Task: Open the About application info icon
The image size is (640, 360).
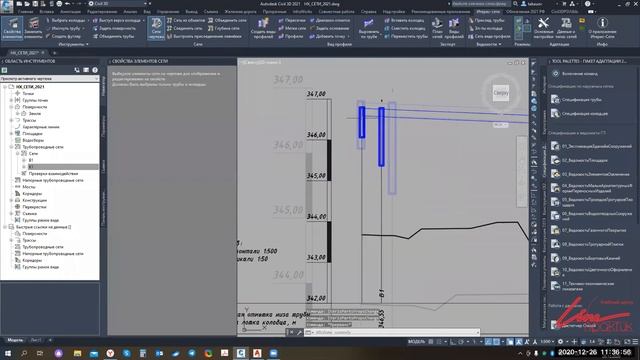Action: click(x=602, y=28)
